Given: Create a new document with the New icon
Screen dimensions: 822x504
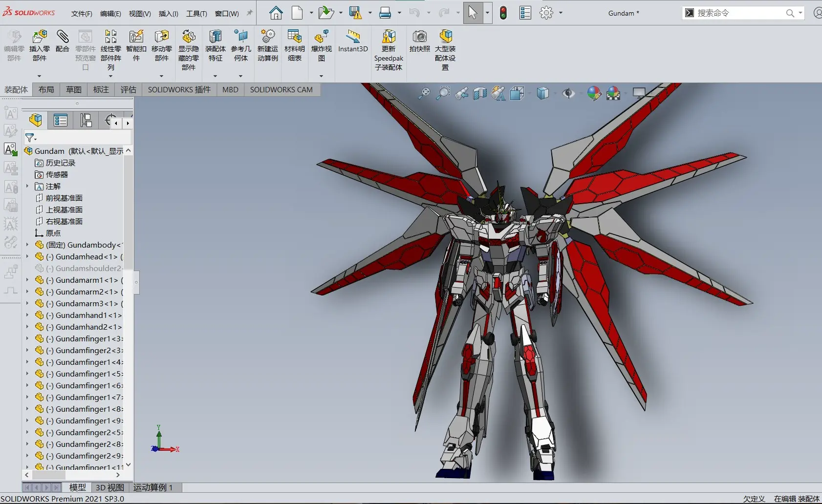Looking at the screenshot, I should 297,13.
